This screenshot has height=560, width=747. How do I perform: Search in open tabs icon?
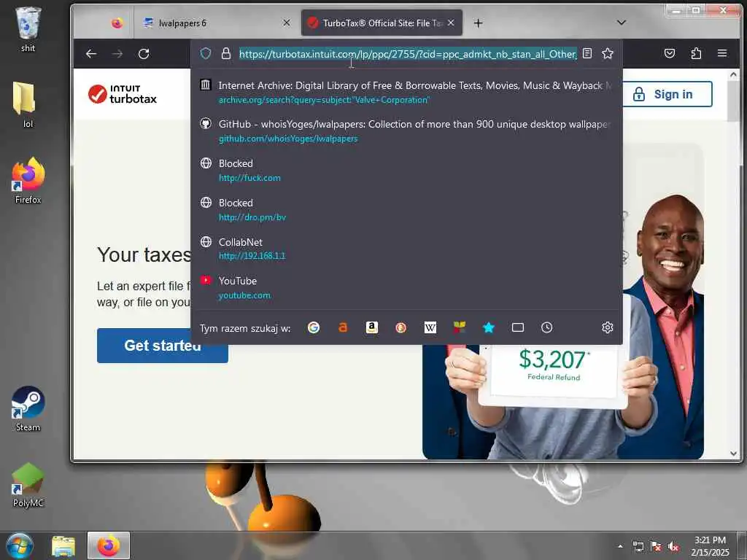pyautogui.click(x=518, y=327)
